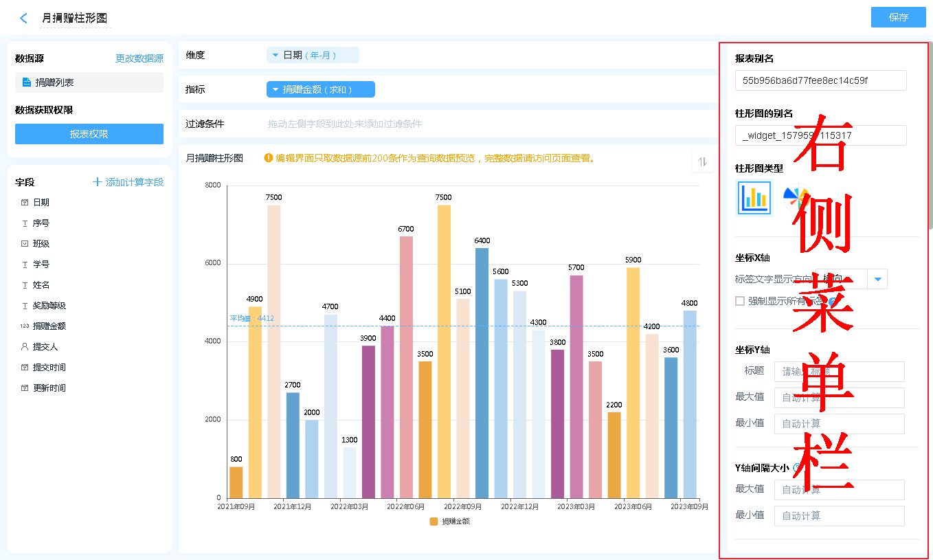The height and width of the screenshot is (560, 933).
Task: Enable the 强制显示所有标签 checkbox
Action: [740, 301]
